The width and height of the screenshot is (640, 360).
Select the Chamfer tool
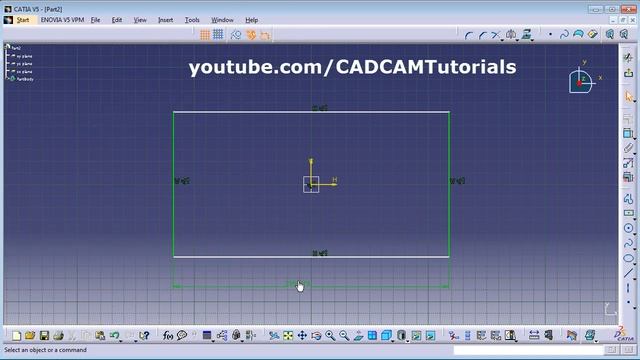coord(483,36)
